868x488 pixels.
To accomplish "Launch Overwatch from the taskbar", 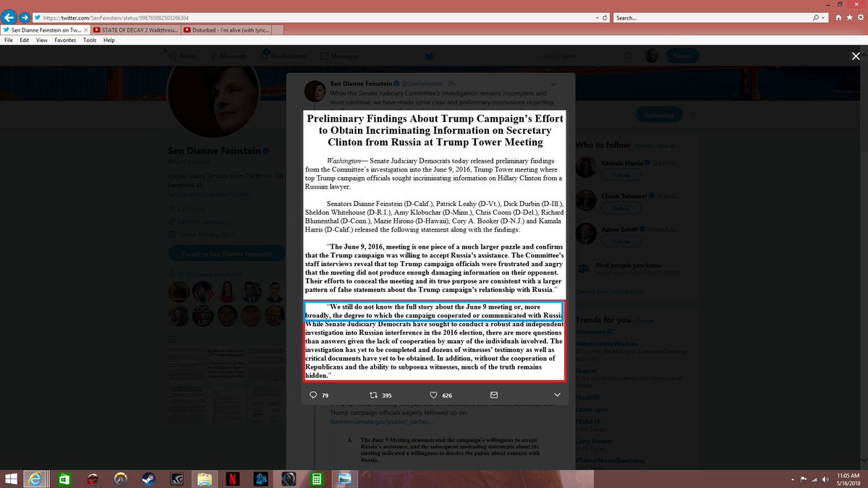I will 120,479.
